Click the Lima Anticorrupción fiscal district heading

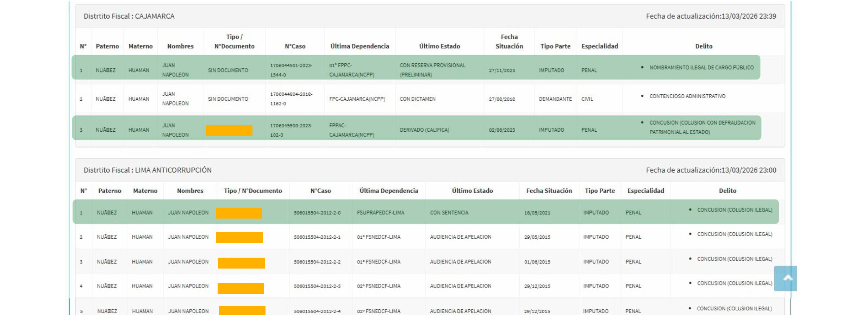[x=147, y=170]
